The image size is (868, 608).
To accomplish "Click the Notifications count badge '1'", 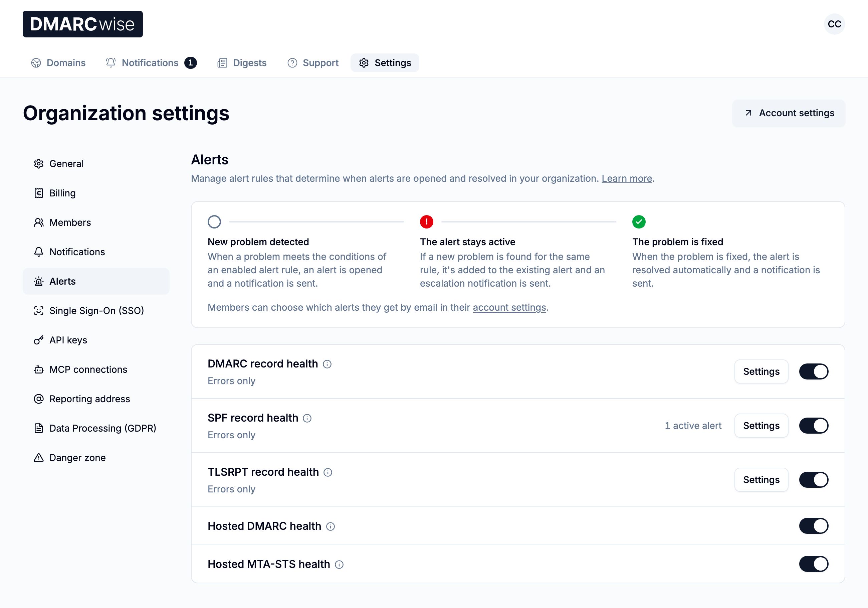I will [191, 63].
